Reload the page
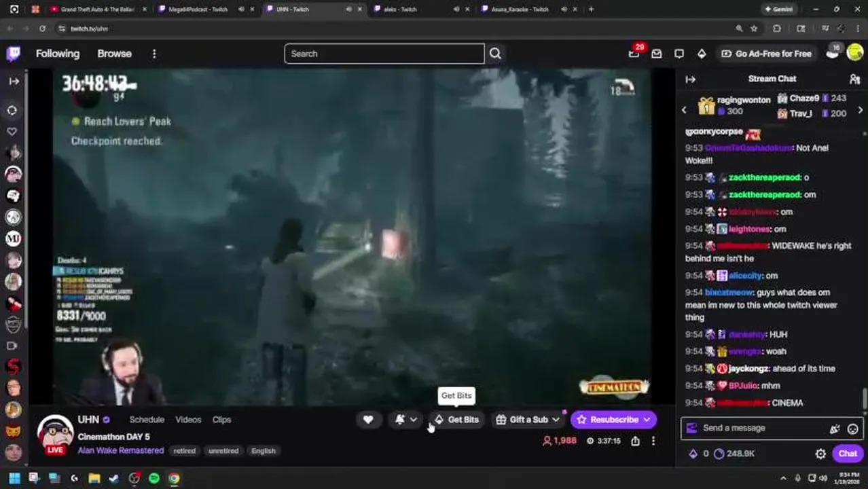 pyautogui.click(x=42, y=29)
